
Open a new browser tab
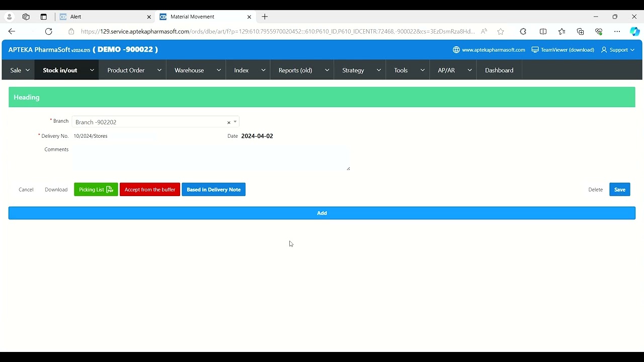pyautogui.click(x=265, y=17)
